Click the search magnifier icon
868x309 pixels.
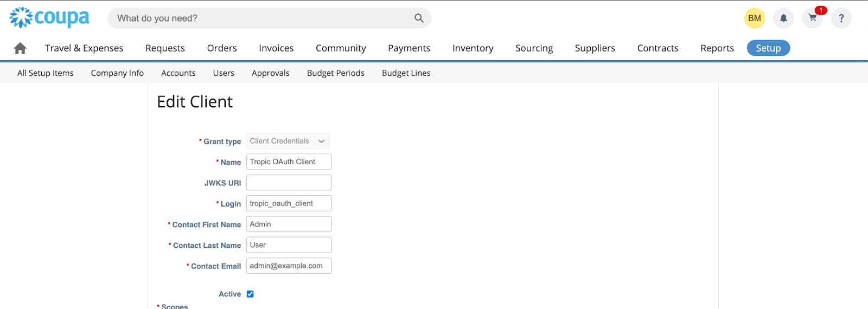point(419,18)
